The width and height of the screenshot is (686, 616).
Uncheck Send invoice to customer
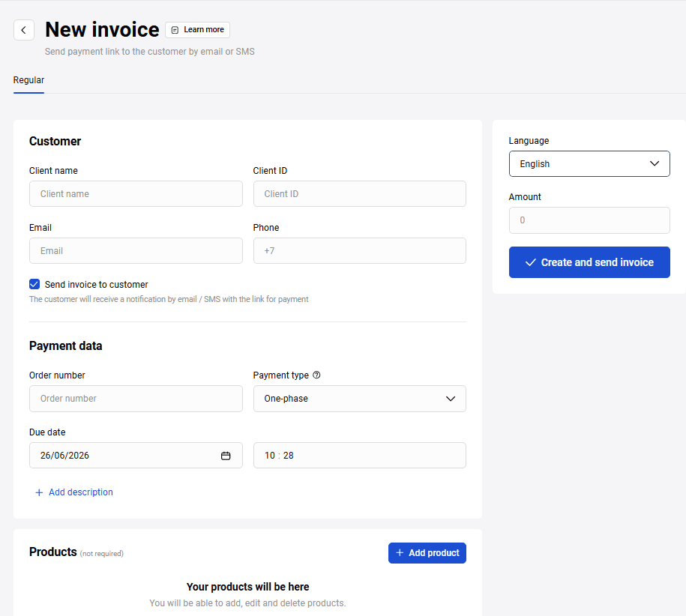[34, 284]
